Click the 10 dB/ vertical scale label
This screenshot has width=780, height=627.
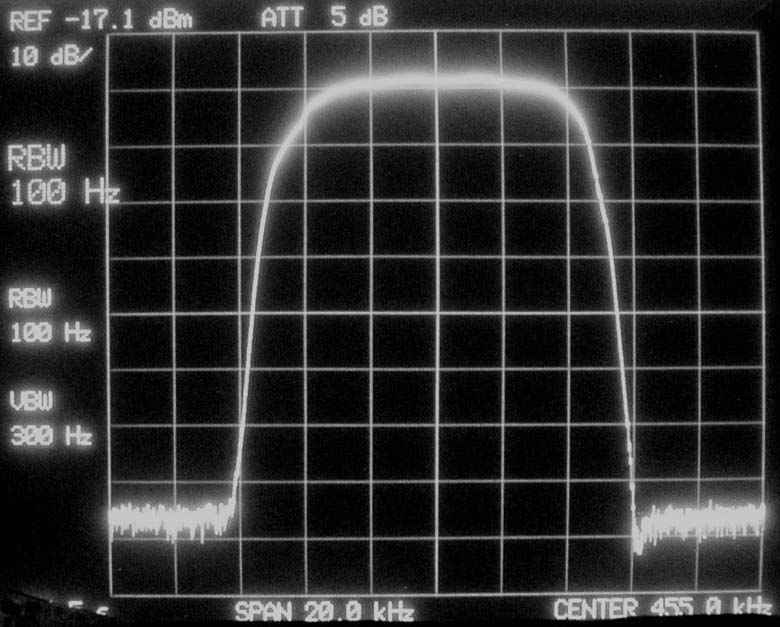[x=49, y=57]
